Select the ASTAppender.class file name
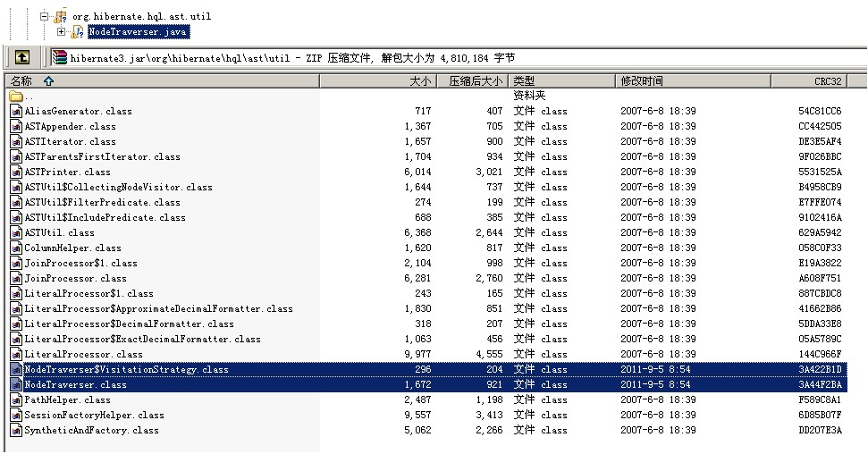Screen dimensions: 868x454 (x=71, y=126)
